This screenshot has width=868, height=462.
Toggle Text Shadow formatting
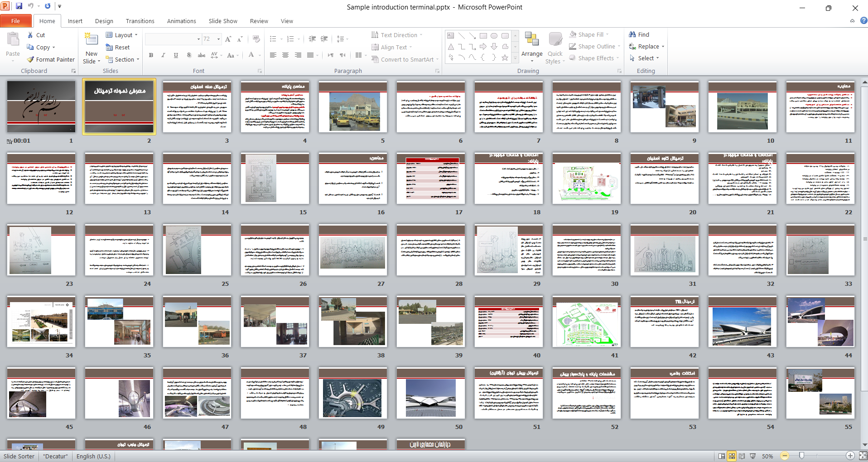(x=188, y=55)
